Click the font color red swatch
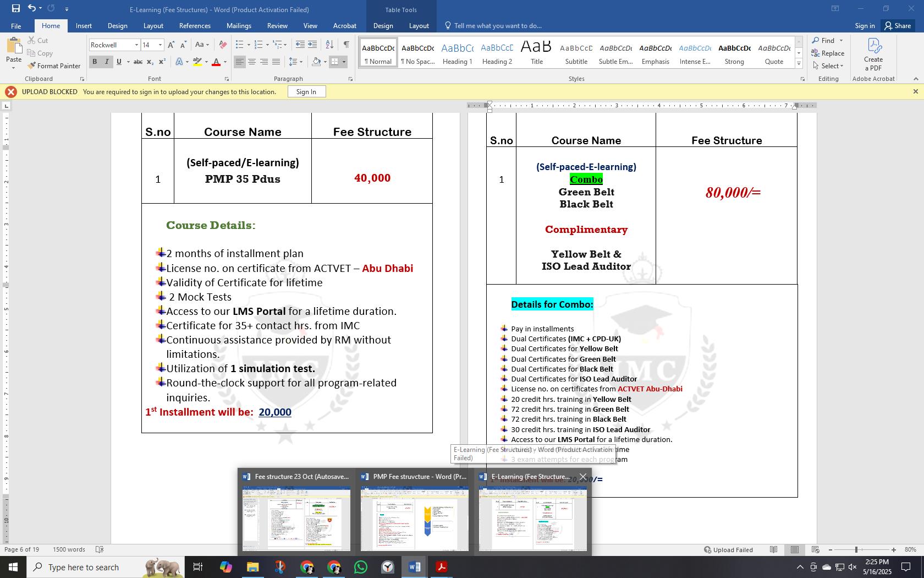Image resolution: width=924 pixels, height=578 pixels. pos(216,62)
